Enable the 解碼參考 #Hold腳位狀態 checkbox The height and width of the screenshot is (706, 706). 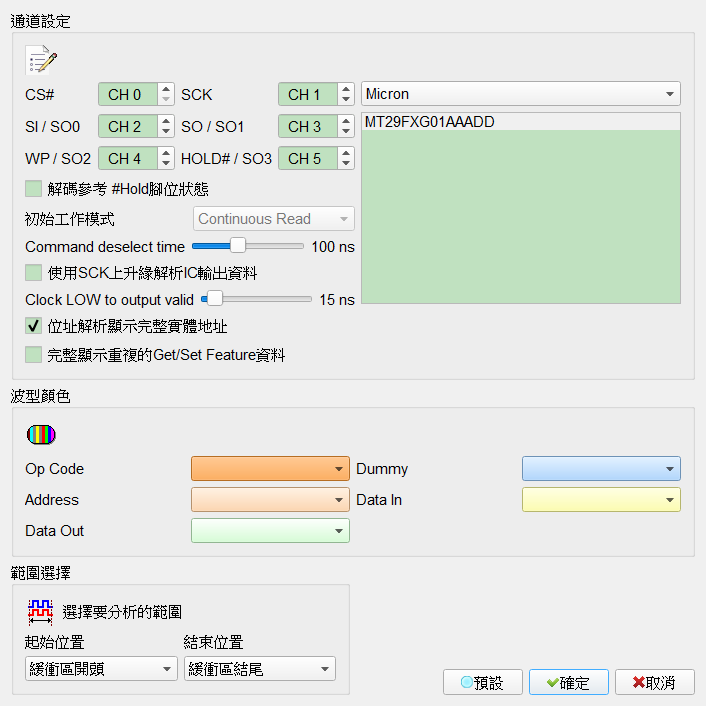(34, 189)
